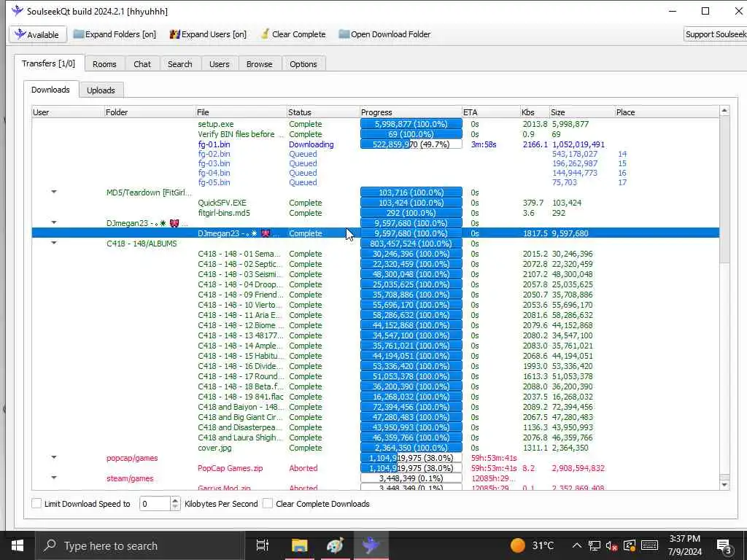The image size is (747, 560).
Task: Click Support Soulseek button
Action: pos(716,34)
